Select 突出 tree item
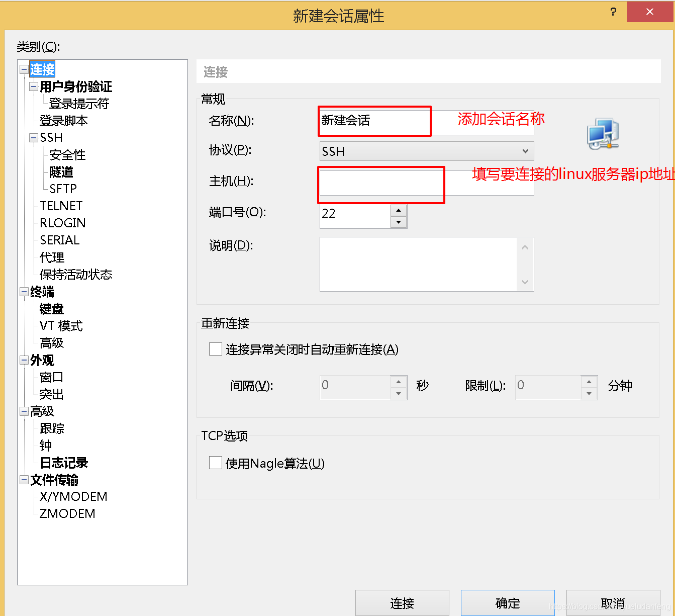 click(52, 394)
